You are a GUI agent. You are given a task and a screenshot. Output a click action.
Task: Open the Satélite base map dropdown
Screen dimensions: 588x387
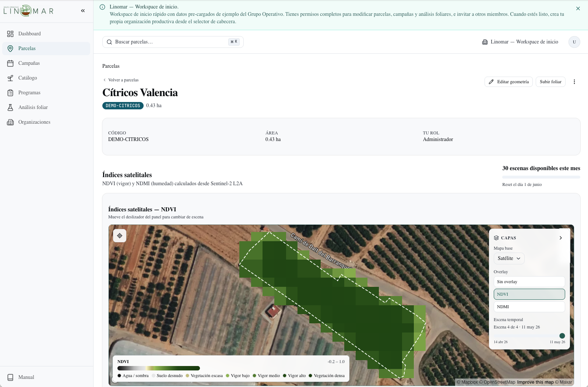tap(509, 258)
